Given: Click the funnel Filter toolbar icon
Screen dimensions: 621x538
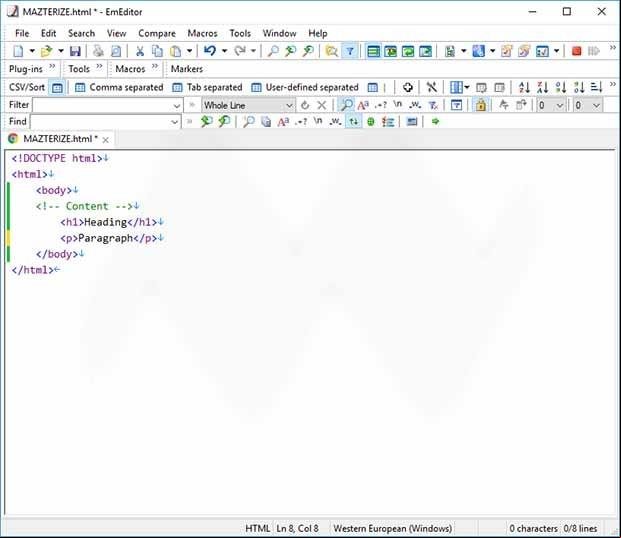Looking at the screenshot, I should tap(350, 51).
